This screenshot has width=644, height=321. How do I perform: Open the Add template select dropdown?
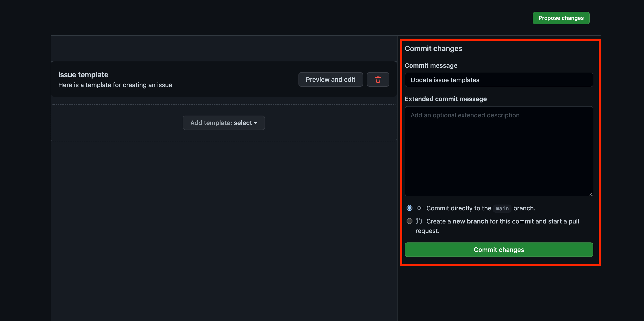click(x=223, y=123)
